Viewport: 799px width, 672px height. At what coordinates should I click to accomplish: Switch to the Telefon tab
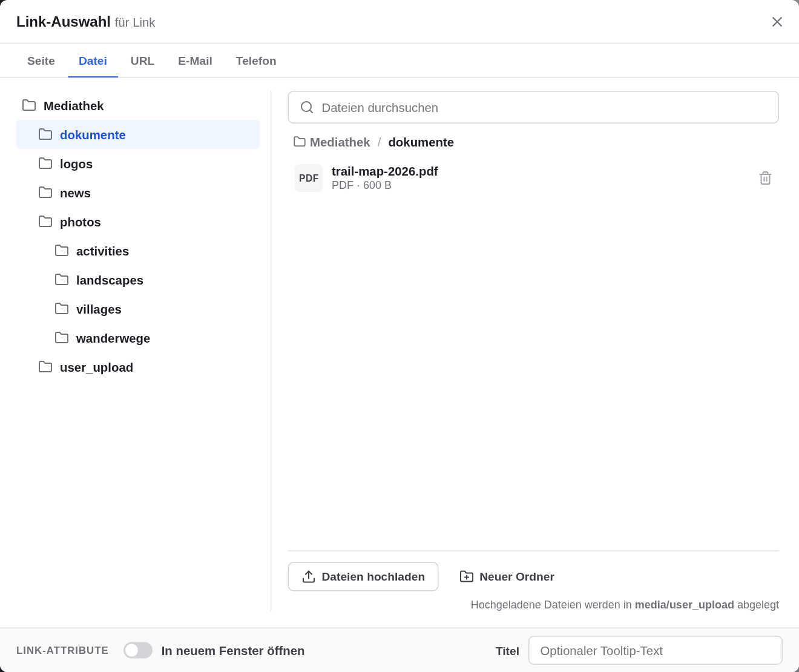click(x=256, y=61)
